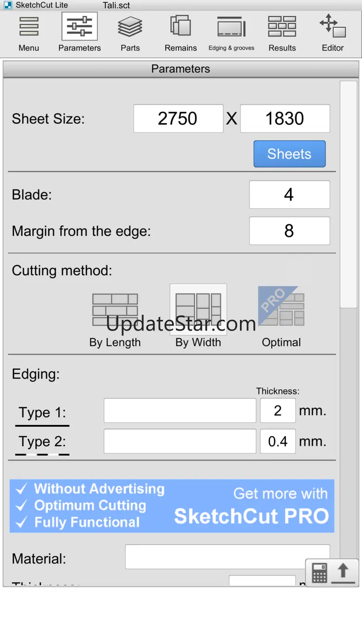Screen dimensions: 362x644
Task: Click the Sheets button
Action: 289,154
